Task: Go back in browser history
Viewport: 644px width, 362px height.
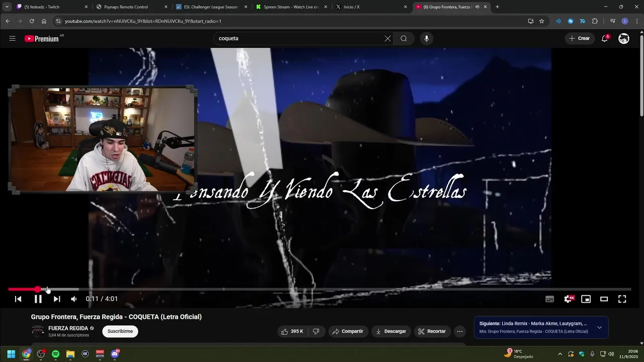Action: [8, 21]
